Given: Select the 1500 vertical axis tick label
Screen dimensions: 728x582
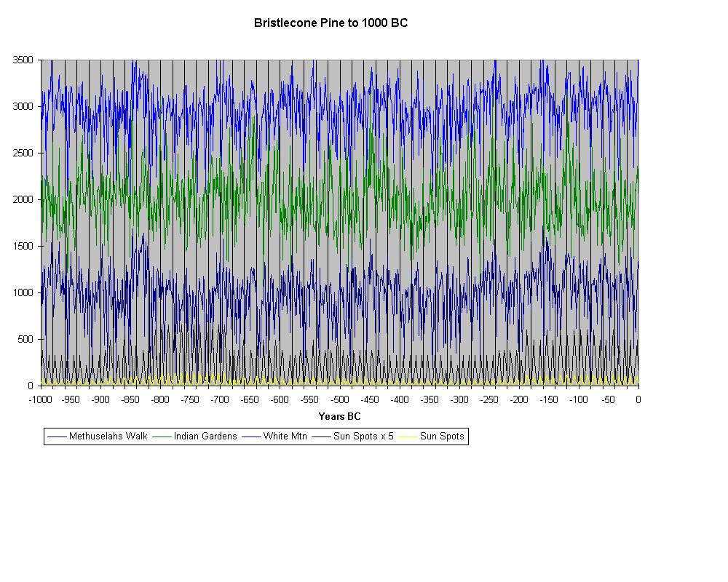Looking at the screenshot, I should click(23, 246).
